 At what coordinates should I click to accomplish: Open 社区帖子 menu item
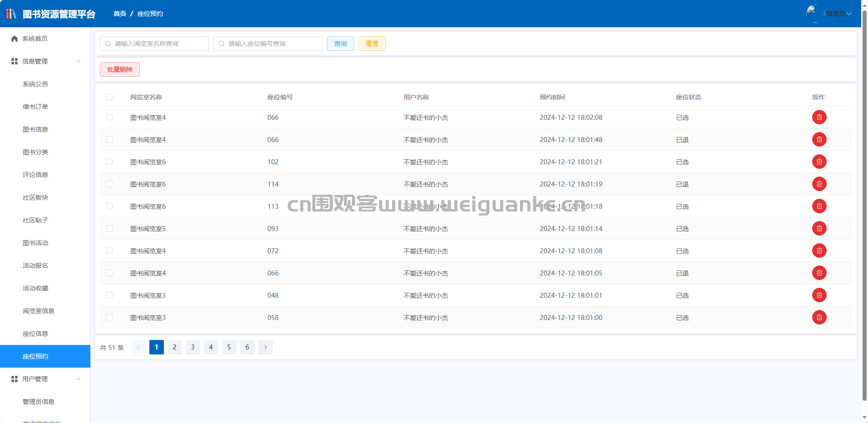click(x=45, y=220)
